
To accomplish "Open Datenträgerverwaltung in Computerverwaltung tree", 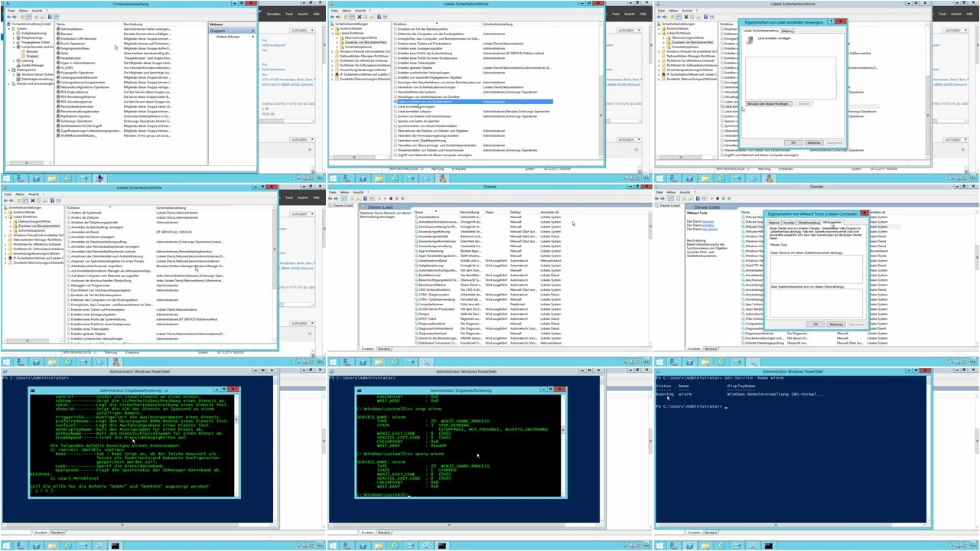I will click(x=36, y=79).
